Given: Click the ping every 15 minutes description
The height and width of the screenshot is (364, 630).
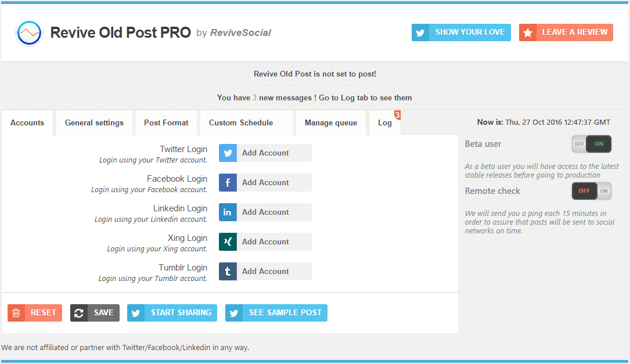Looking at the screenshot, I should coord(539,222).
